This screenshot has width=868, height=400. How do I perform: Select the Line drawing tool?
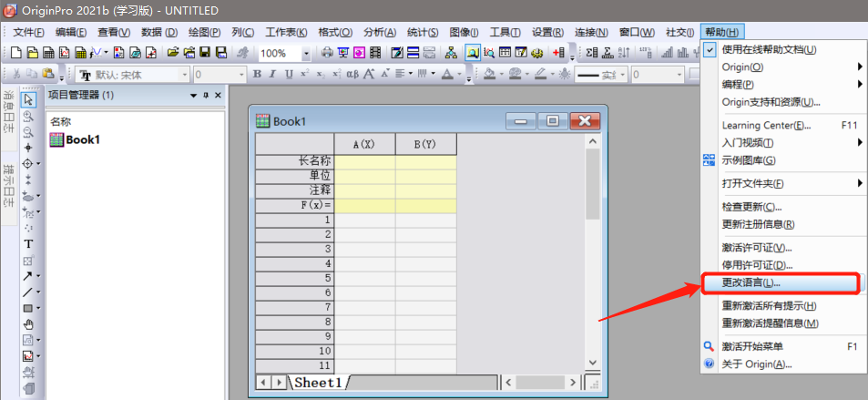pos(27,292)
